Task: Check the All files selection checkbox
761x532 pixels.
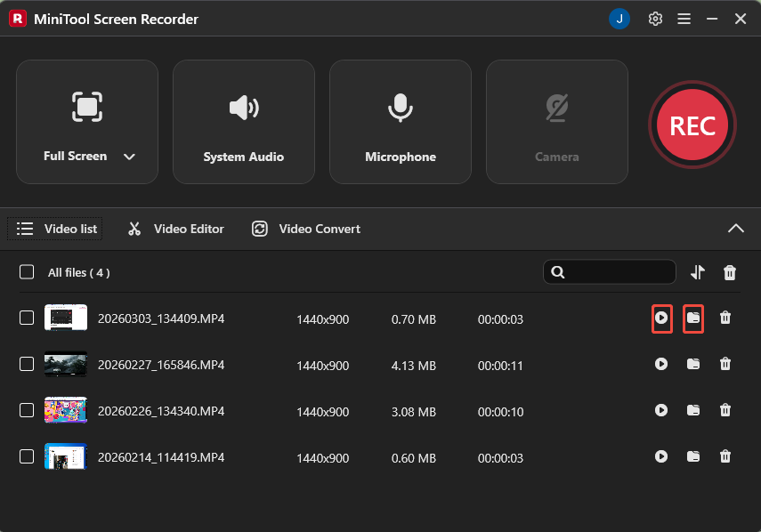Action: pyautogui.click(x=26, y=272)
